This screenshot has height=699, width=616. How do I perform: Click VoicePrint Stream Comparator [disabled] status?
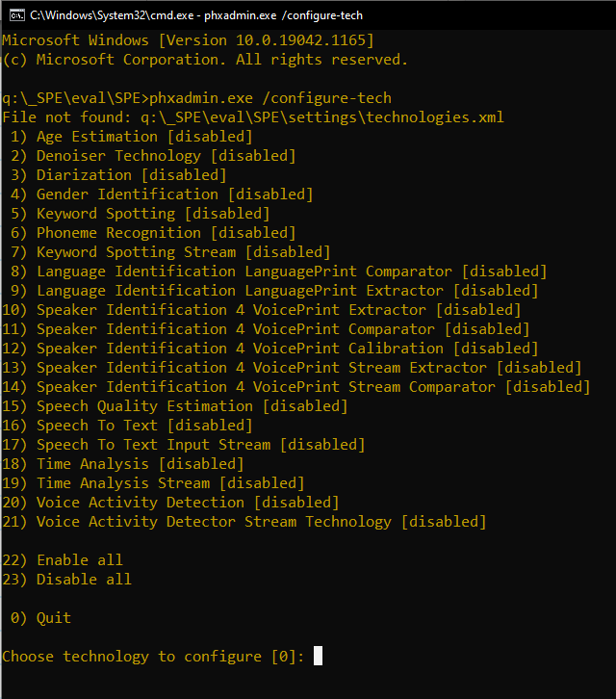click(548, 386)
